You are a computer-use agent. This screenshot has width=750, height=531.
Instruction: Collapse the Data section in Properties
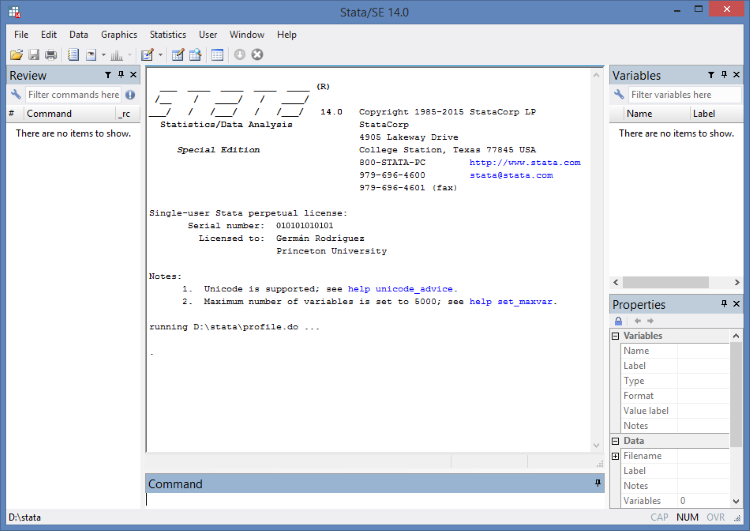pyautogui.click(x=616, y=441)
